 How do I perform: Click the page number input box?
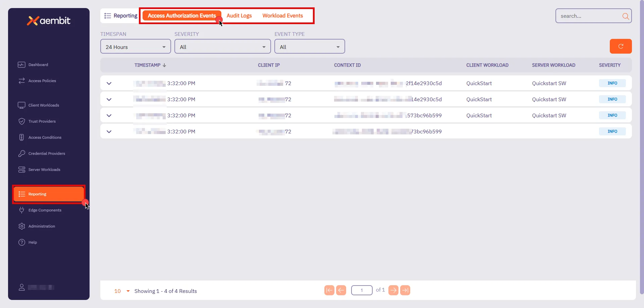tap(362, 290)
